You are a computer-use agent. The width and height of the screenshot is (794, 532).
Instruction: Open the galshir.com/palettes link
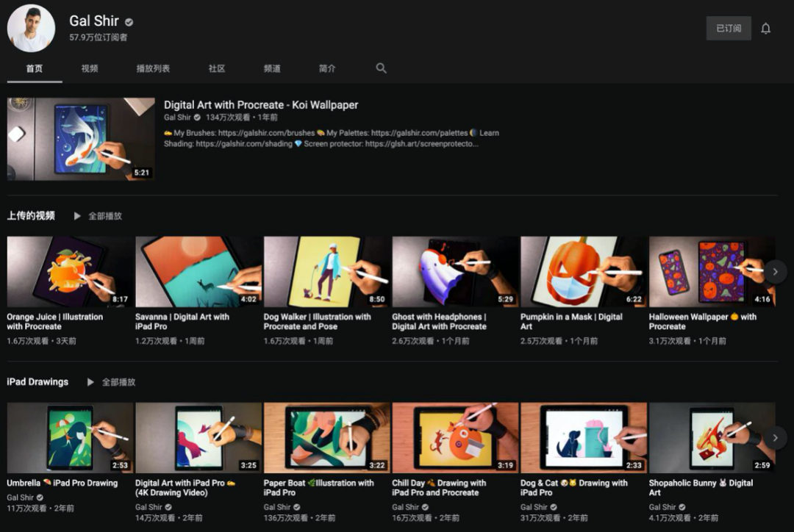tap(419, 133)
